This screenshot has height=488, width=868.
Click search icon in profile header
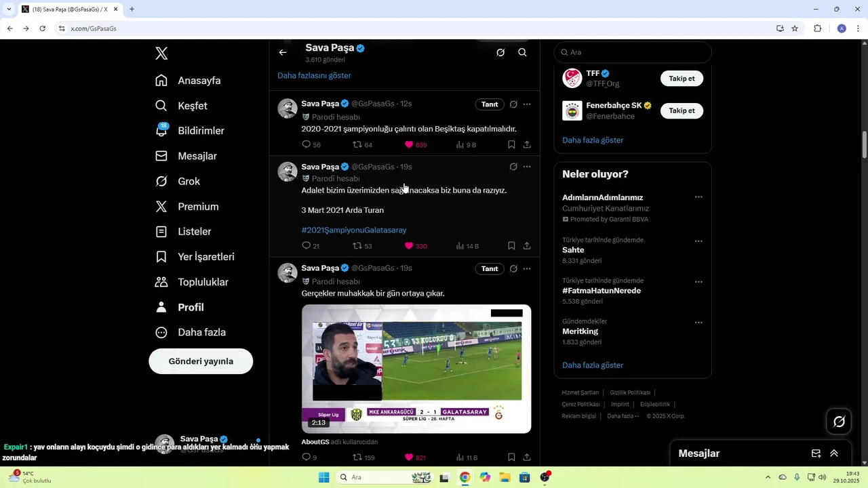pos(522,52)
